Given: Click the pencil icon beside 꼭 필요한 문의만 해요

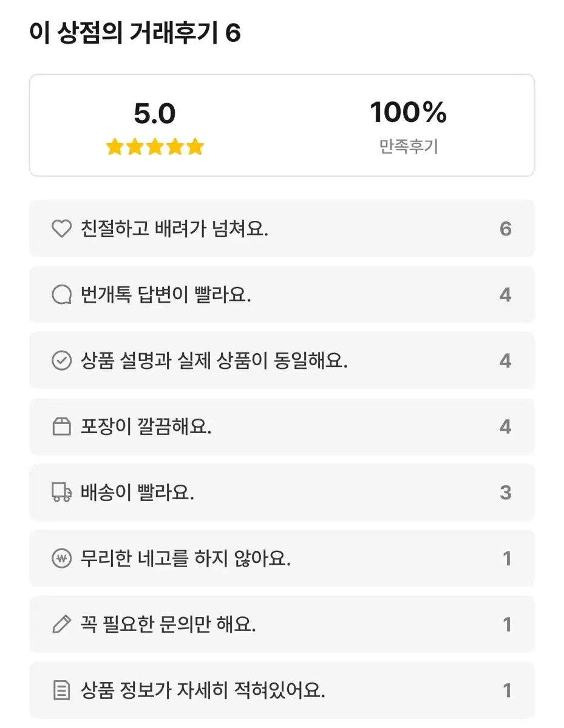Looking at the screenshot, I should pos(61,624).
